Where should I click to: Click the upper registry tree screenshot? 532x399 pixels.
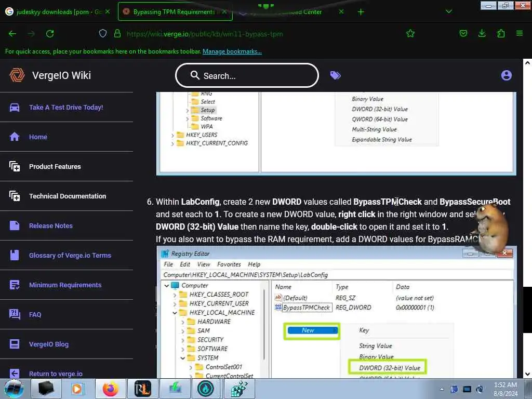click(x=337, y=134)
